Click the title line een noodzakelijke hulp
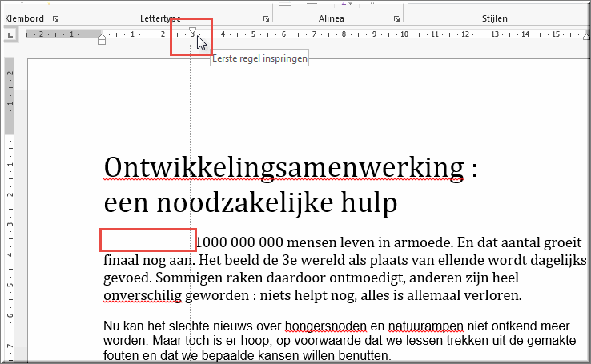The width and height of the screenshot is (591, 364). click(251, 203)
